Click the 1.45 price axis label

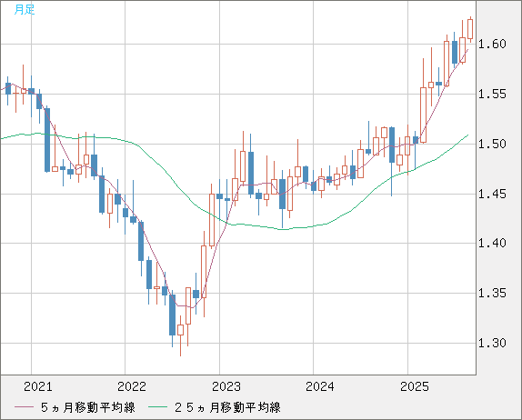coord(492,194)
